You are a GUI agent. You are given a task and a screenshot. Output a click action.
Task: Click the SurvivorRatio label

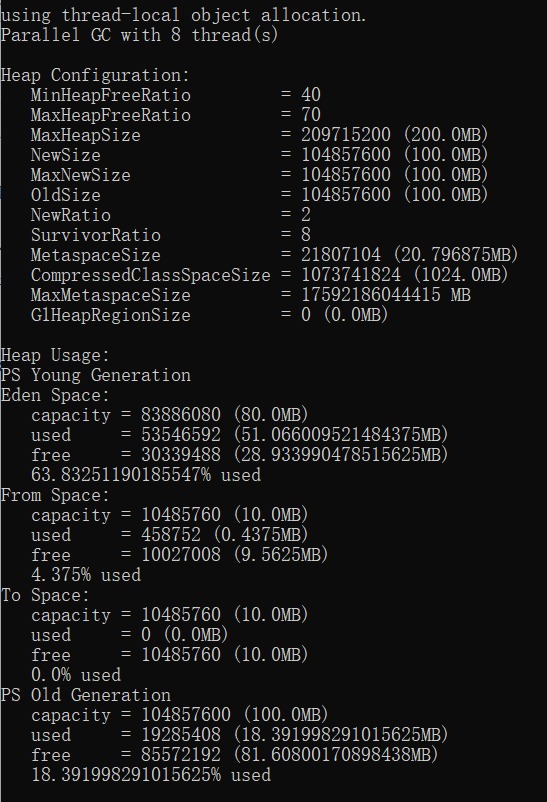[96, 235]
